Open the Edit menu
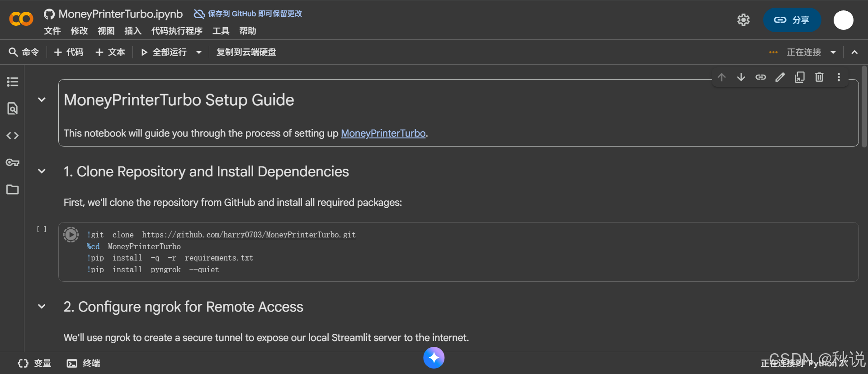This screenshot has width=868, height=374. [79, 31]
